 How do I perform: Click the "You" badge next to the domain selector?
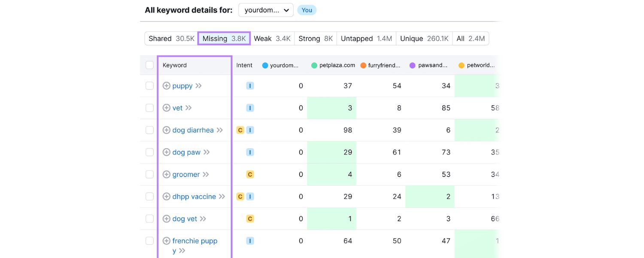(307, 9)
